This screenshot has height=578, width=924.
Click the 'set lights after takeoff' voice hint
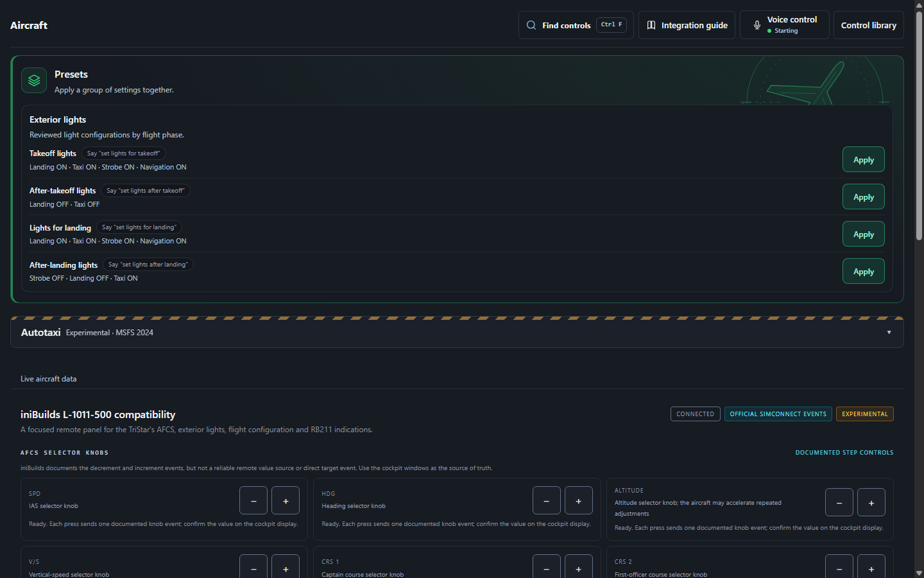click(146, 191)
